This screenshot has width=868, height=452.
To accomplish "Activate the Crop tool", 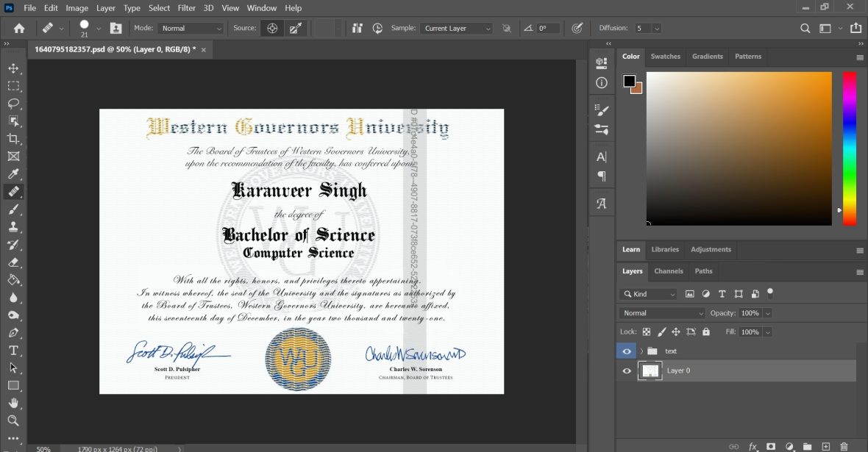I will (x=14, y=138).
